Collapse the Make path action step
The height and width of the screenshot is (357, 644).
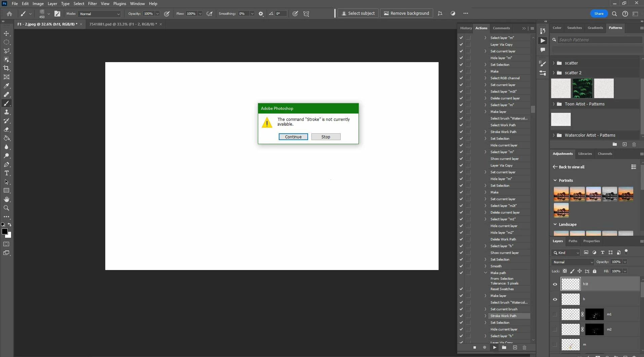tap(485, 273)
